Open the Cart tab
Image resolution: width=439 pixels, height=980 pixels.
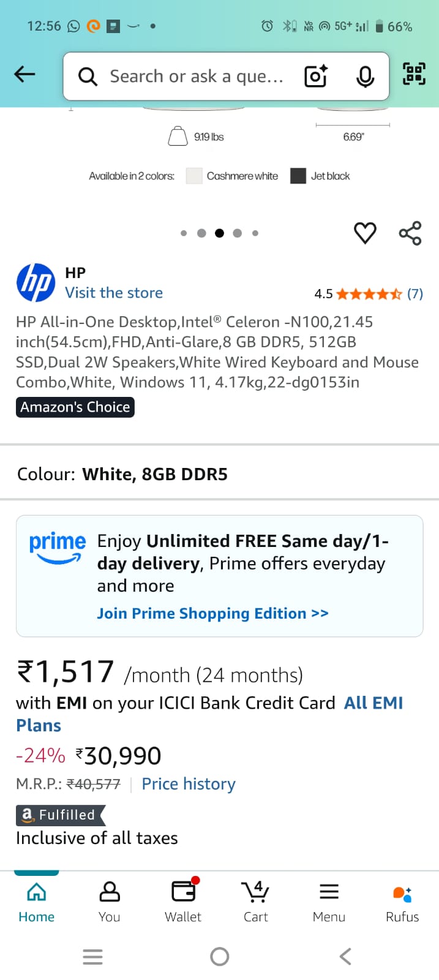click(x=256, y=901)
